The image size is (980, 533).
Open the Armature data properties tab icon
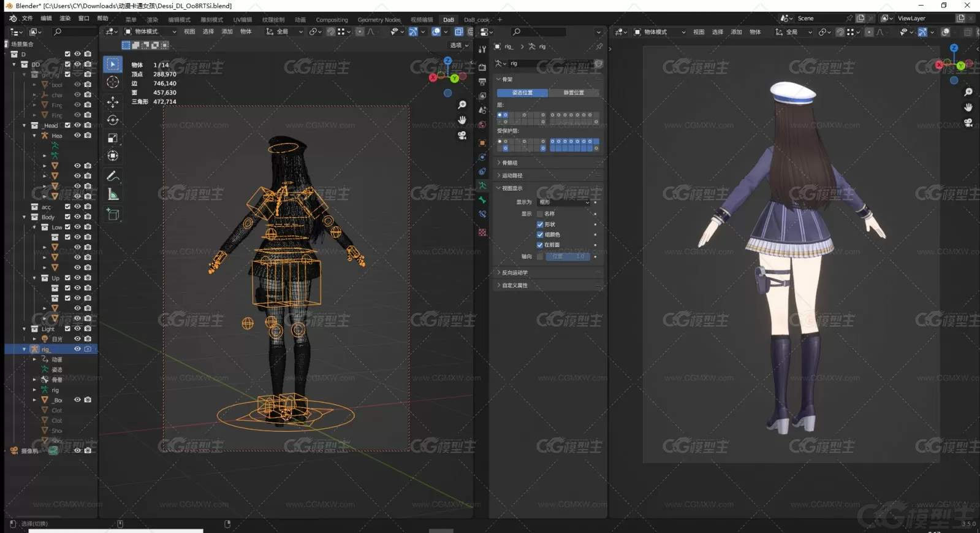click(482, 185)
